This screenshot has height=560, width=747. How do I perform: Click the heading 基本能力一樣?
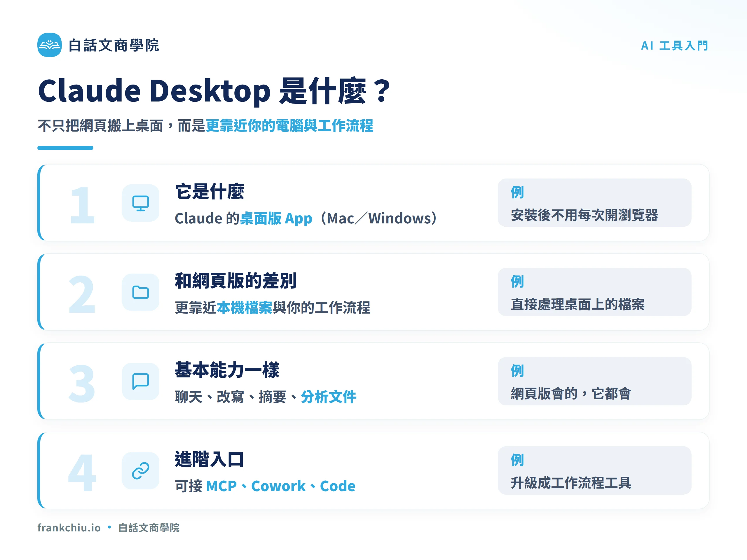pyautogui.click(x=227, y=370)
